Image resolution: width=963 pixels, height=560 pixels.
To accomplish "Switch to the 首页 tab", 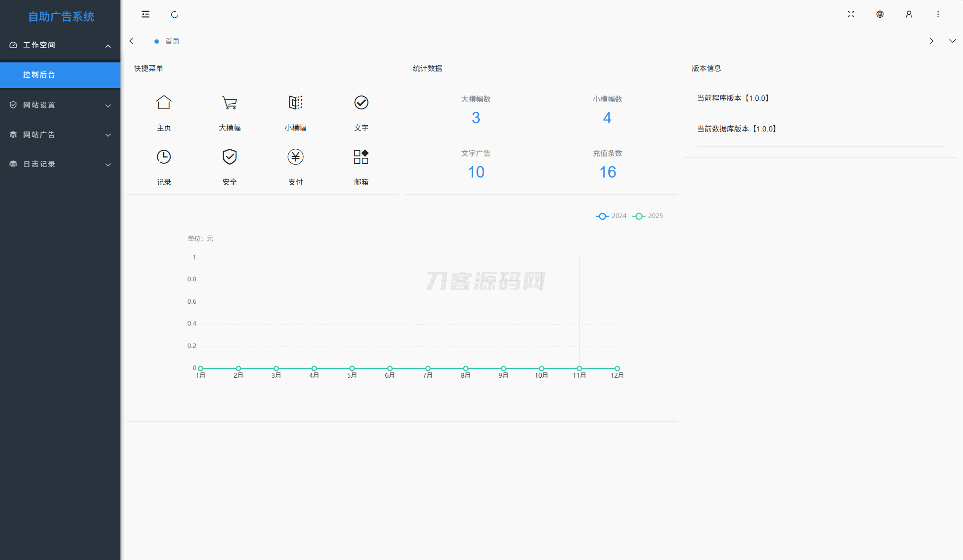I will click(172, 41).
